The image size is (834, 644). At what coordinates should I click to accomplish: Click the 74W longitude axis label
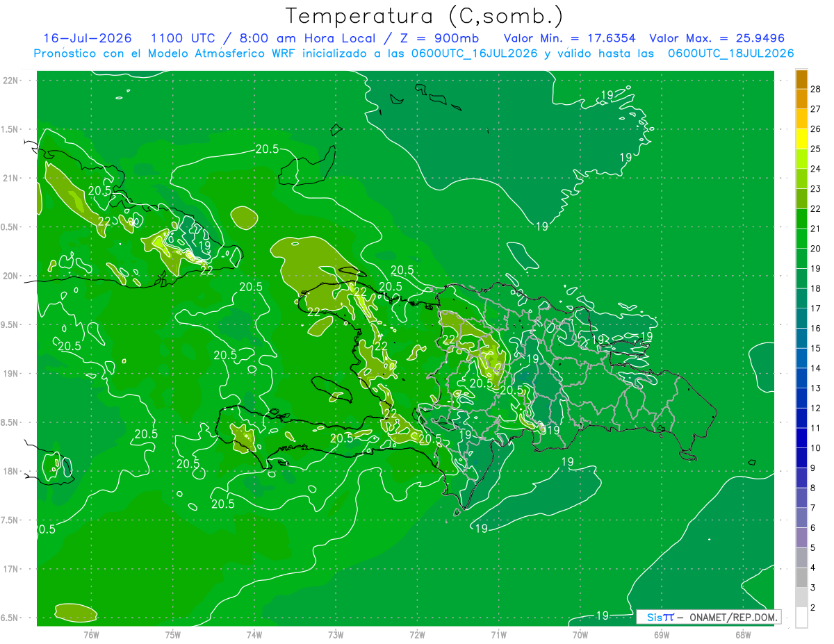pyautogui.click(x=254, y=634)
